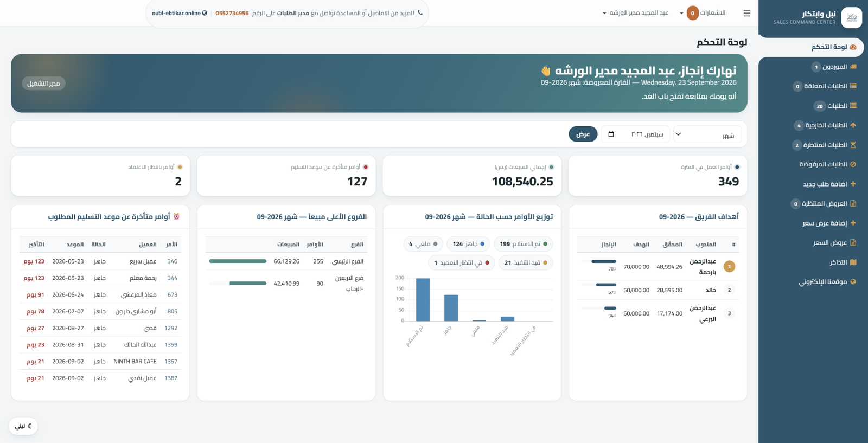Click the عرض button
Image resolution: width=868 pixels, height=443 pixels.
583,134
